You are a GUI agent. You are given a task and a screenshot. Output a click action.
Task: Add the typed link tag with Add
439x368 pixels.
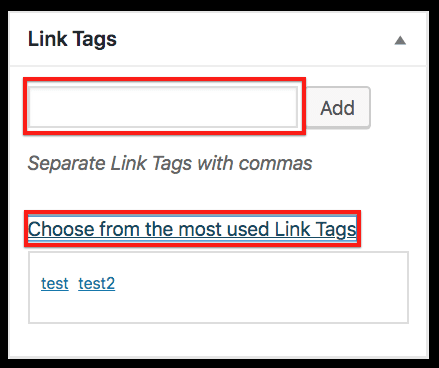pyautogui.click(x=338, y=108)
